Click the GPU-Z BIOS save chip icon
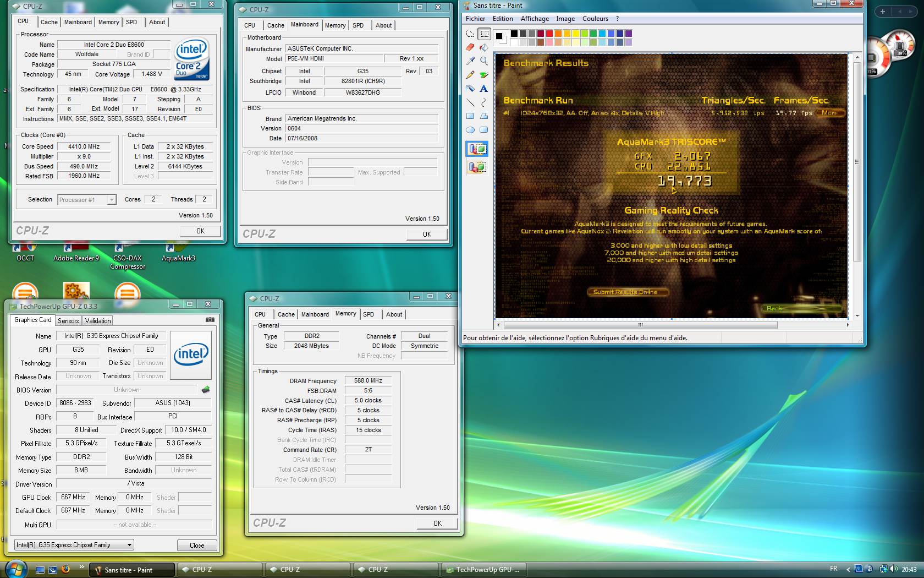This screenshot has width=924, height=578. point(206,390)
